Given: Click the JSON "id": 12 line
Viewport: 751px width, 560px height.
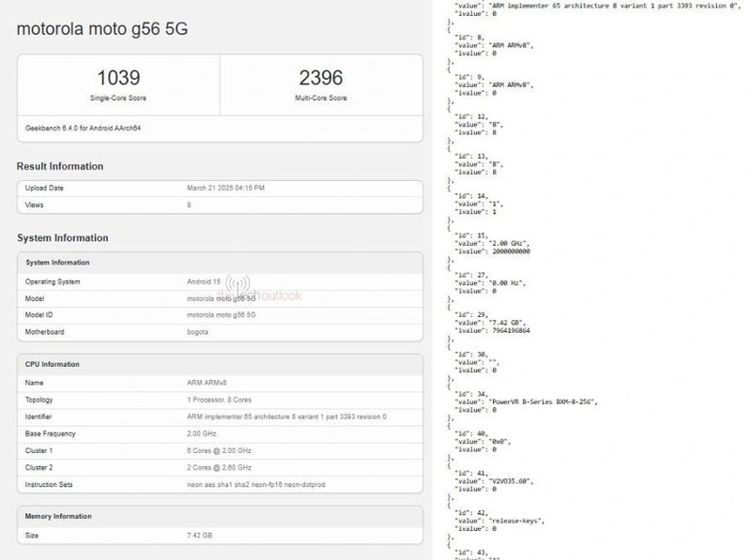Looking at the screenshot, I should [471, 116].
